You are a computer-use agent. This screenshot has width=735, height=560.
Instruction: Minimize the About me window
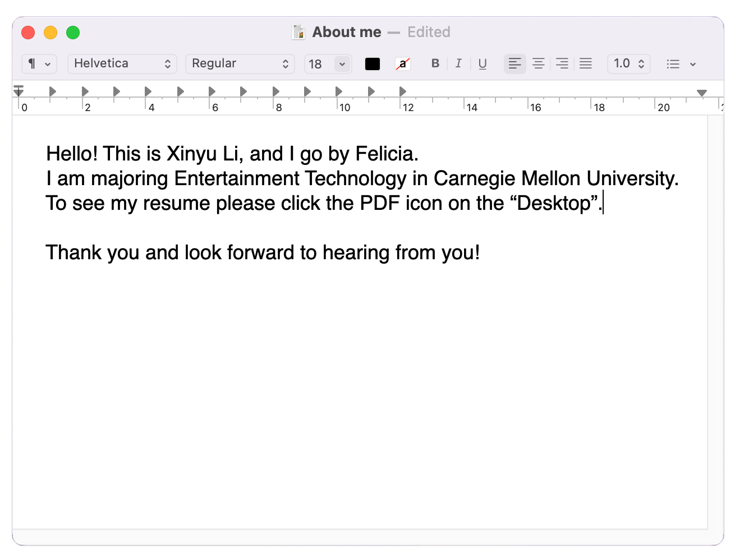pos(50,33)
